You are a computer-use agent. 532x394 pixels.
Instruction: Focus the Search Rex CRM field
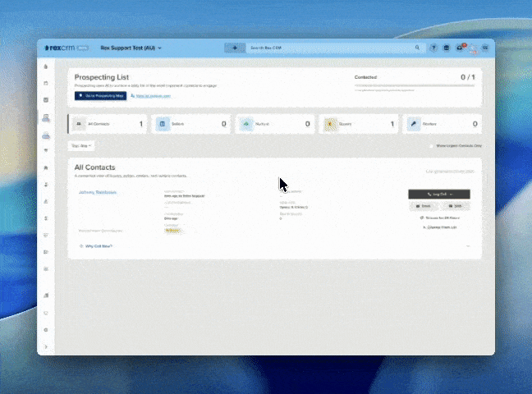pos(331,48)
